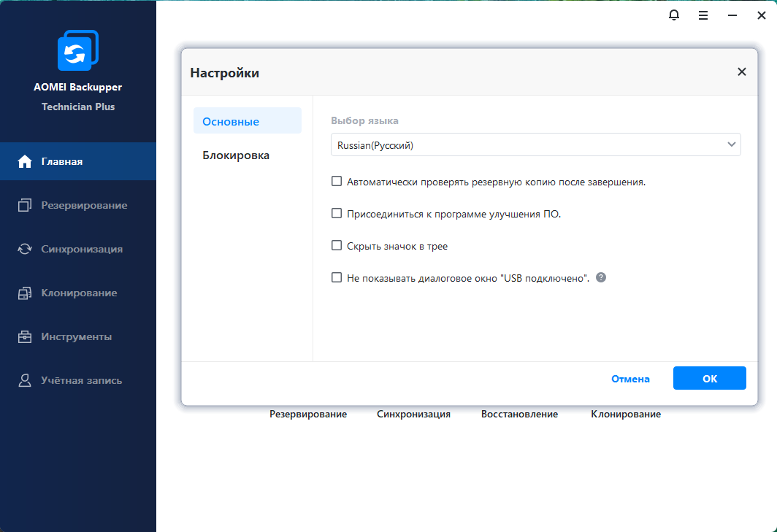Screen dimensions: 777x532
Task: Toggle the join improvement program checkbox
Action: (337, 213)
